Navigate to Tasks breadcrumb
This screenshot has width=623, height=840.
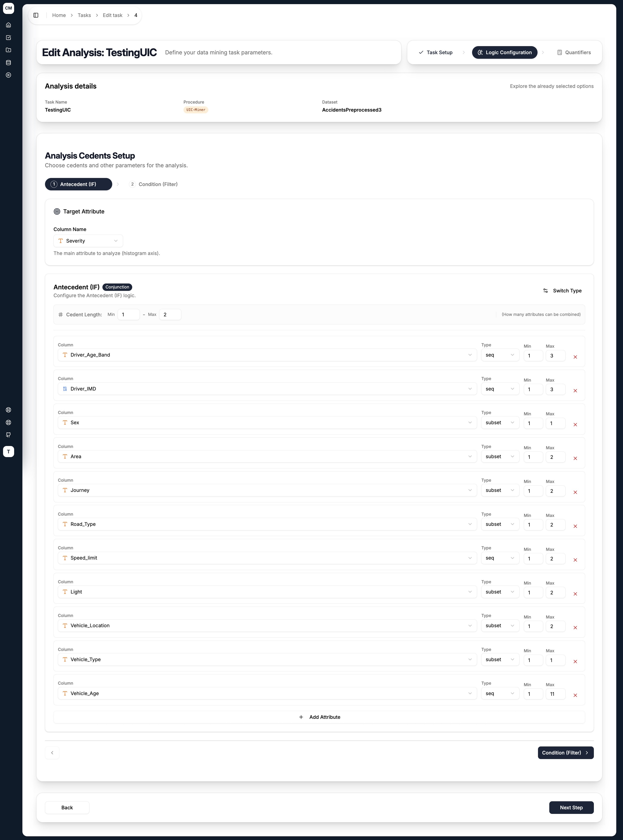[84, 15]
